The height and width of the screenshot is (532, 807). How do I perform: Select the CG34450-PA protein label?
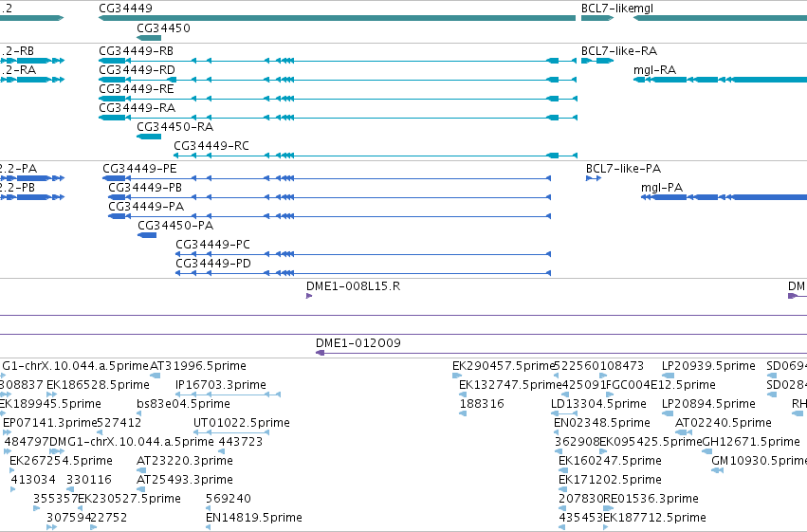[x=175, y=226]
